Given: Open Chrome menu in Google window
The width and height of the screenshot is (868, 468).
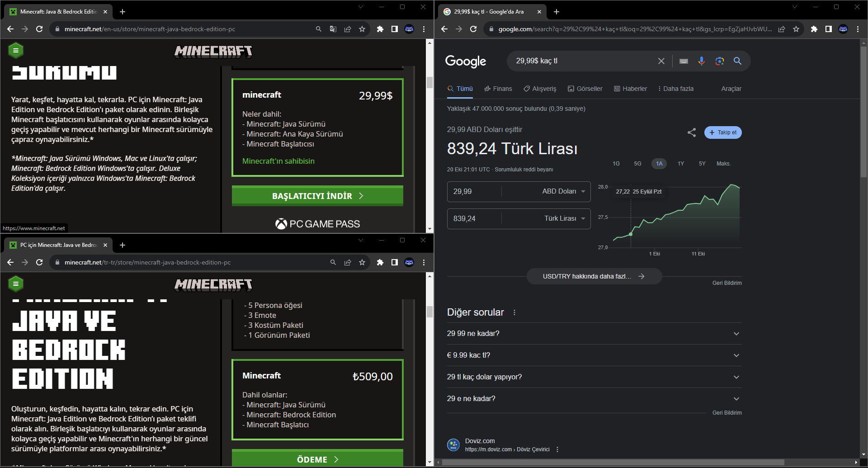Looking at the screenshot, I should point(858,29).
